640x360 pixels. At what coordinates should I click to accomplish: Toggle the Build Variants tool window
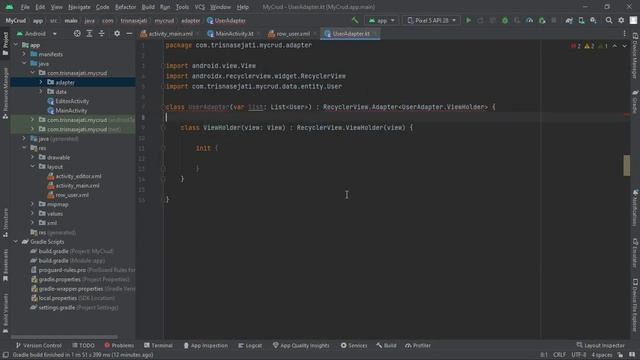[x=5, y=313]
